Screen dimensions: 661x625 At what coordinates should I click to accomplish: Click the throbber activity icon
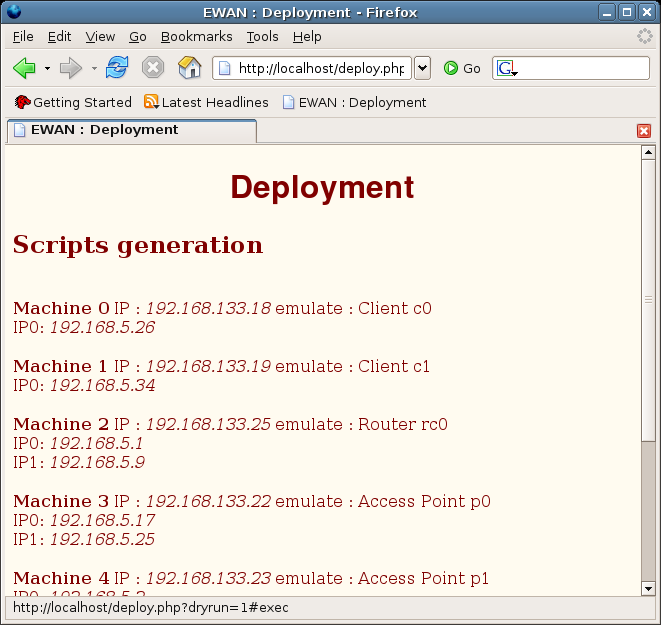click(645, 36)
